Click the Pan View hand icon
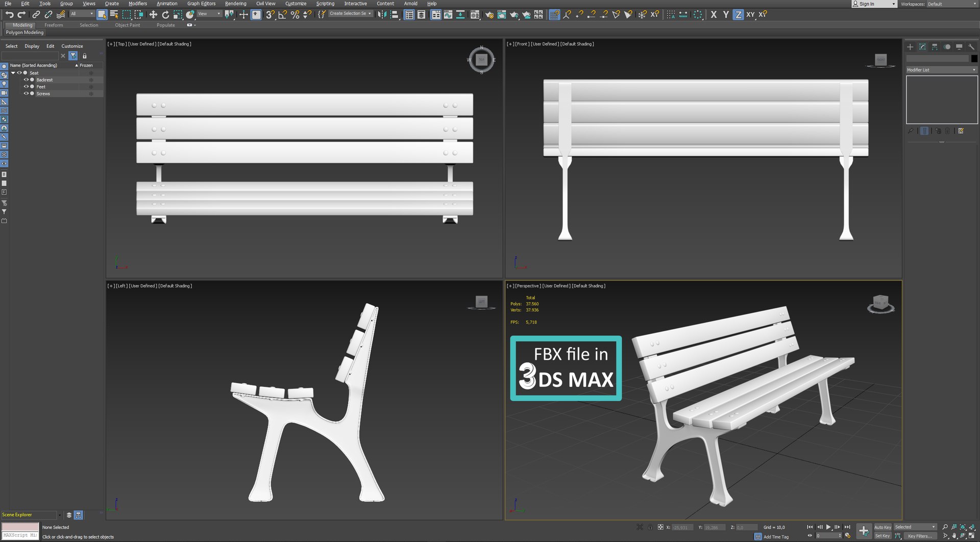 click(954, 536)
